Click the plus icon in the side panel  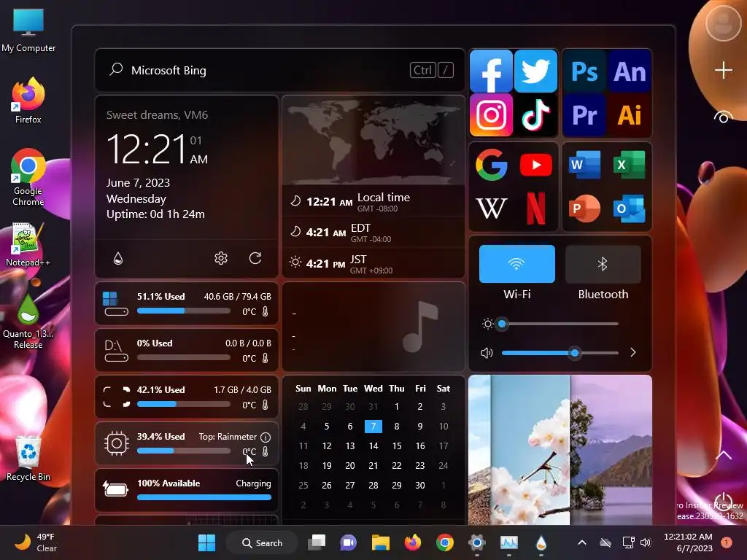pyautogui.click(x=723, y=70)
